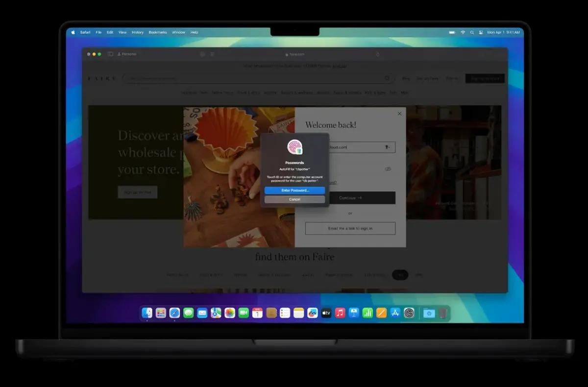Click the Sign up button in Faire header

click(x=485, y=78)
